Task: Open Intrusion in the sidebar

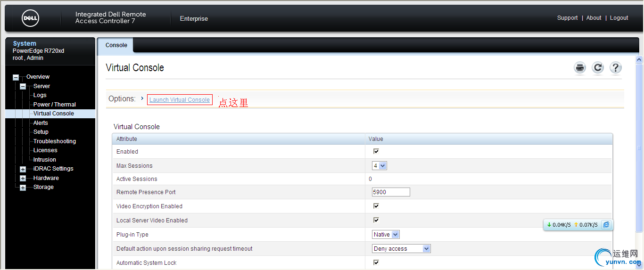Action: click(x=45, y=160)
